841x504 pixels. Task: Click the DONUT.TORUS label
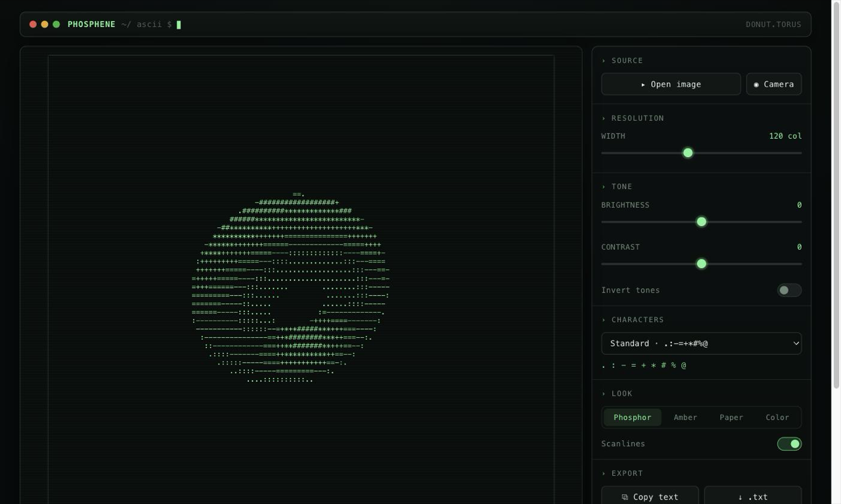pyautogui.click(x=773, y=24)
